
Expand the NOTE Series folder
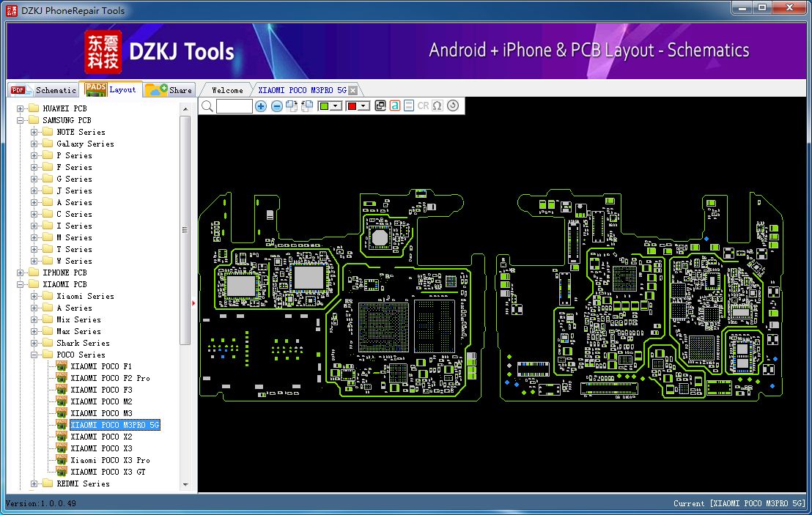[34, 132]
